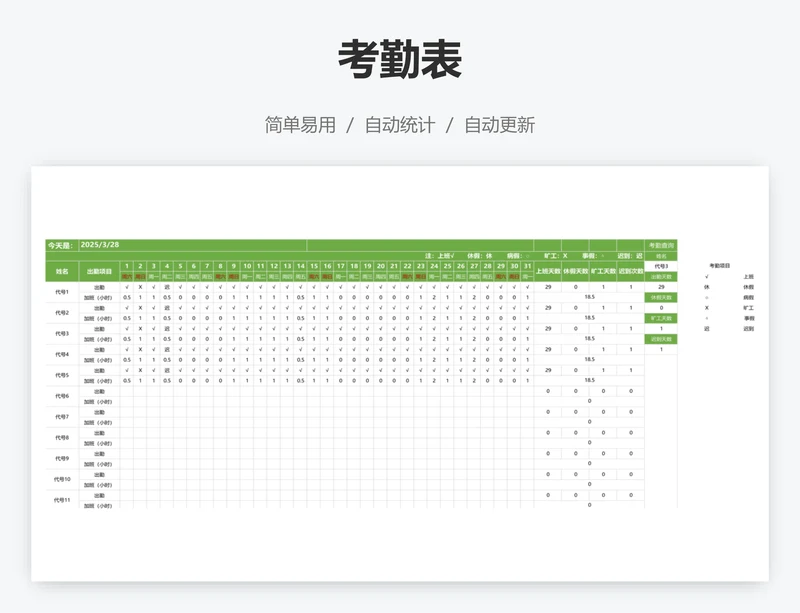
Task: Select the date cell showing 2025/3/28
Action: [100, 245]
